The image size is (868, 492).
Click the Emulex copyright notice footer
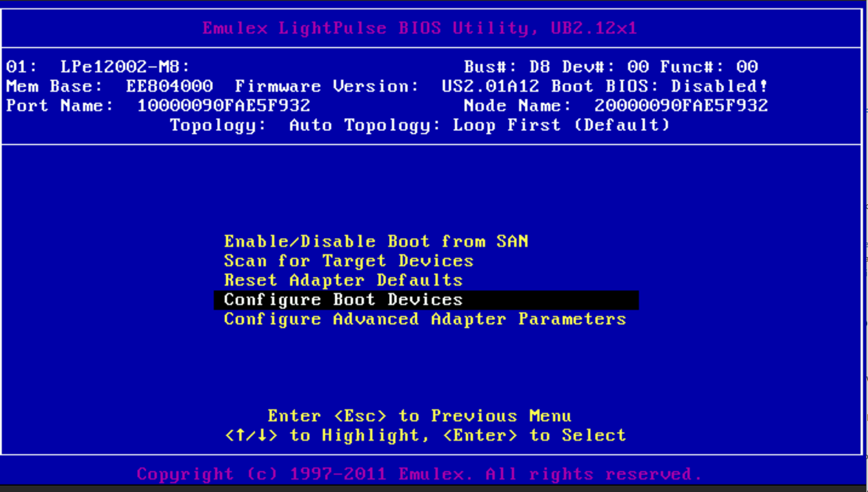point(419,474)
